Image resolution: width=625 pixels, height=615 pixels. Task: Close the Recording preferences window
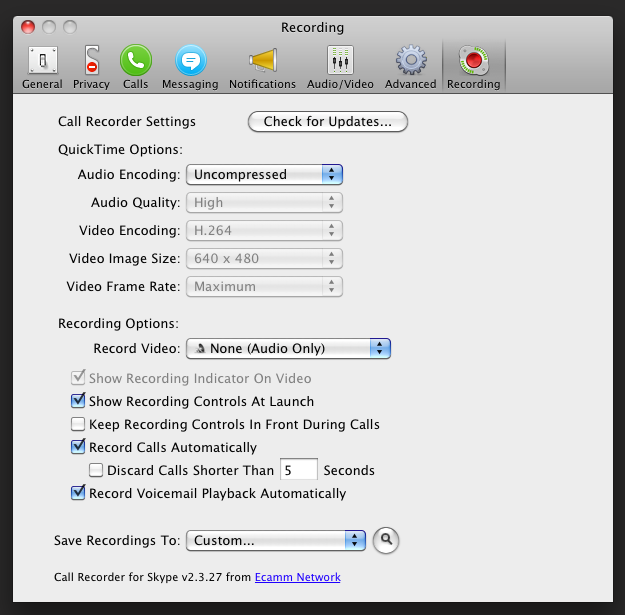tap(28, 27)
